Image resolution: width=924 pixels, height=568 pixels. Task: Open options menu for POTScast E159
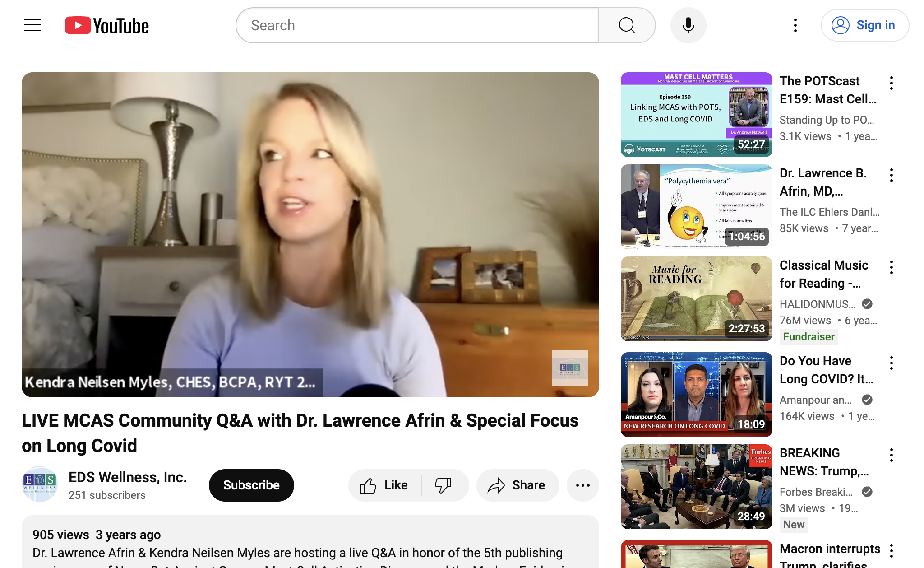[892, 83]
